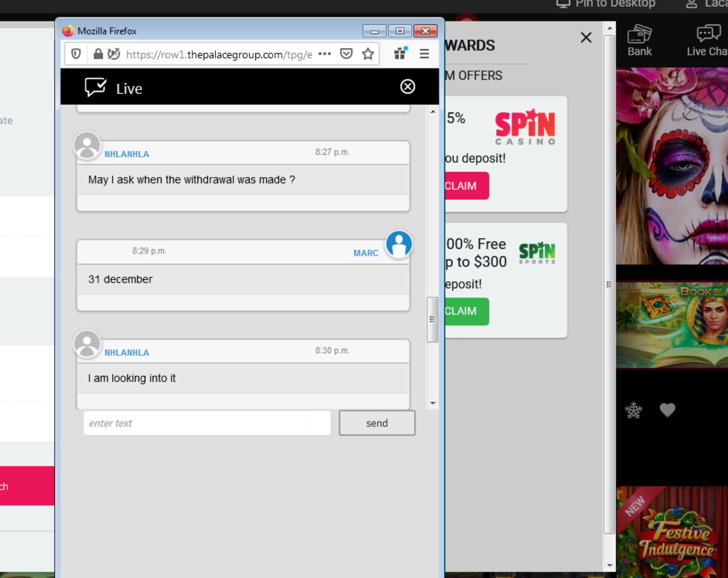Click the Spin Sports logo

pyautogui.click(x=537, y=253)
